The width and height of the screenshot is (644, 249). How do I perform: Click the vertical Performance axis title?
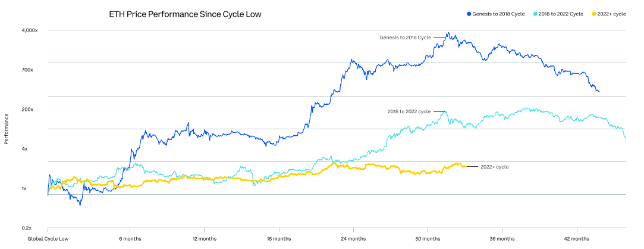click(x=7, y=129)
